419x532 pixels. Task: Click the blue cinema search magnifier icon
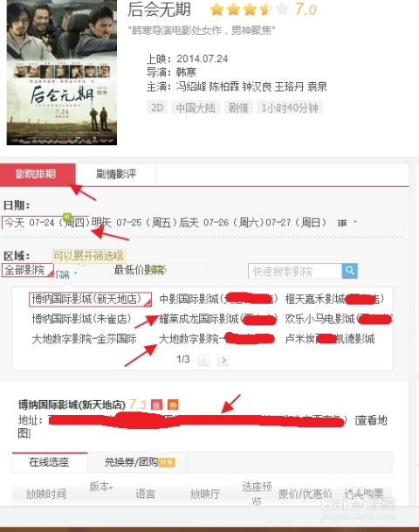coord(349,271)
